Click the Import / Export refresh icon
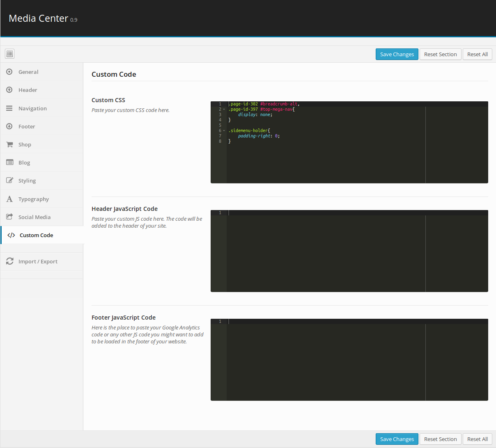This screenshot has height=448, width=496. point(9,261)
